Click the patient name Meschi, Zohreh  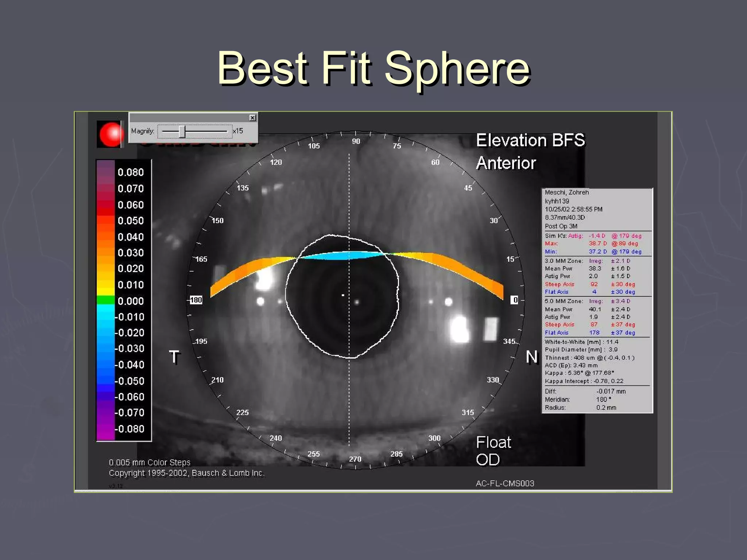coord(567,192)
